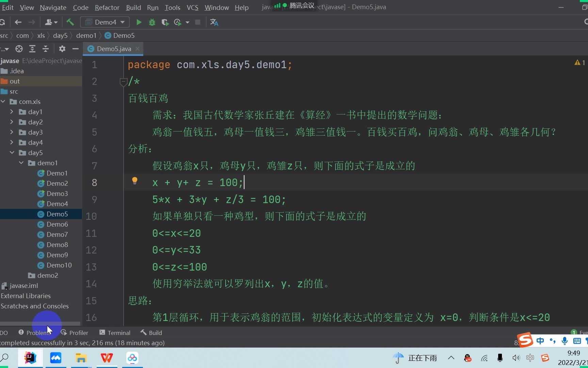The image size is (588, 368).
Task: Run the Demo4 configuration with green play icon
Action: tap(139, 22)
